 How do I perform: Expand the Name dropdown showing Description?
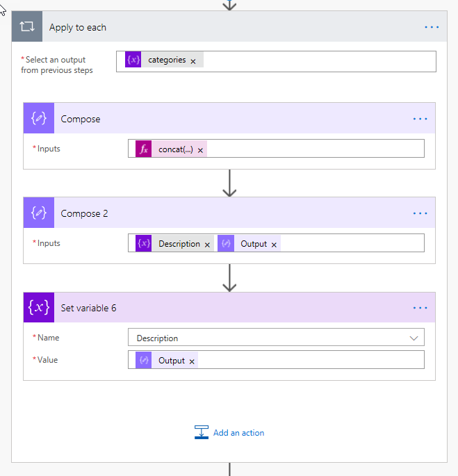(x=414, y=338)
